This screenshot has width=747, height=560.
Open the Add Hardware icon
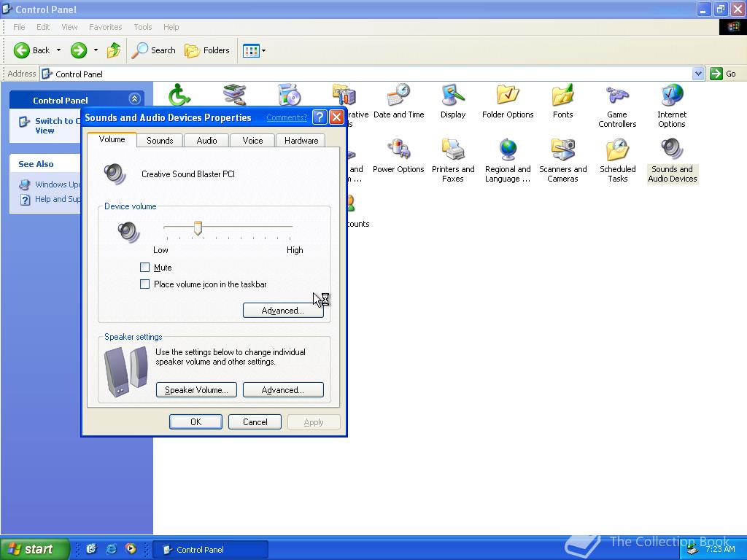pyautogui.click(x=234, y=94)
